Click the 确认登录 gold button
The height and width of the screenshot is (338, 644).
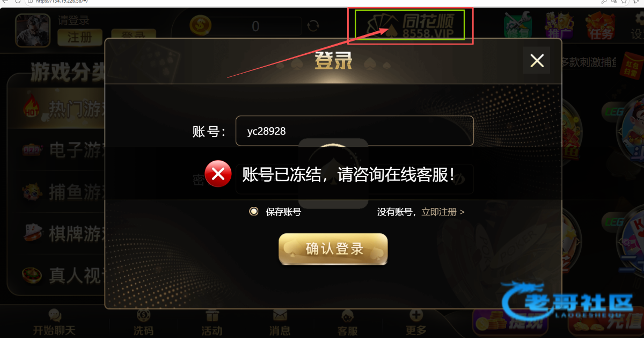[333, 249]
